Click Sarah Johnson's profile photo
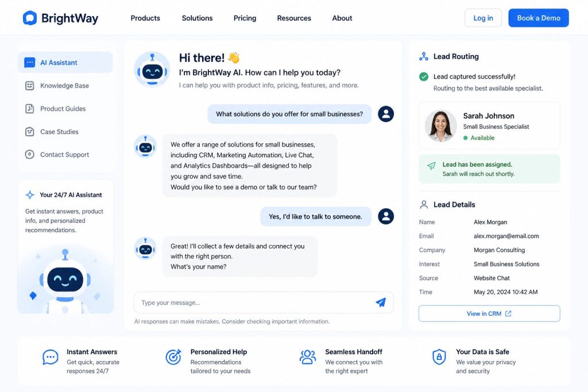 [441, 126]
